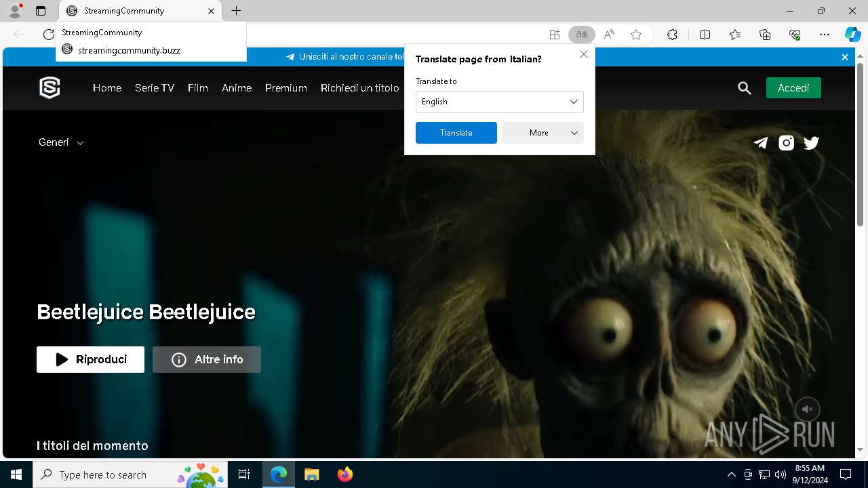Click the page vertical scrollbar thumb

861,144
